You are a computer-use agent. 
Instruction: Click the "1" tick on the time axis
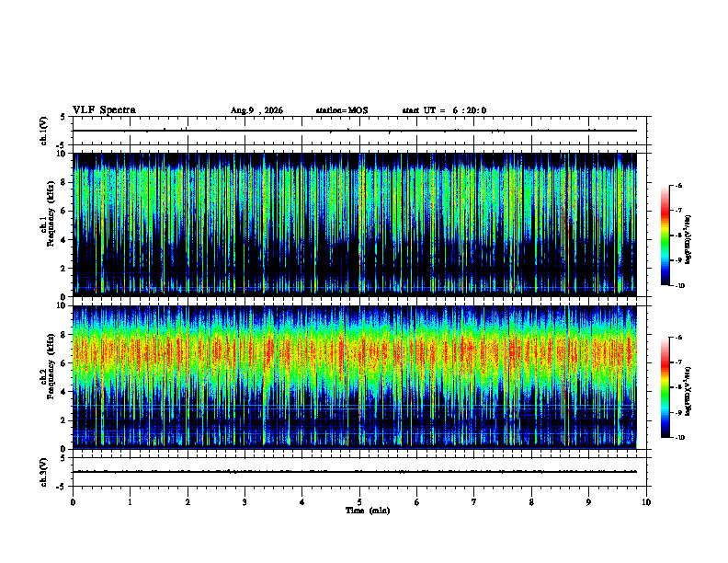pyautogui.click(x=130, y=502)
